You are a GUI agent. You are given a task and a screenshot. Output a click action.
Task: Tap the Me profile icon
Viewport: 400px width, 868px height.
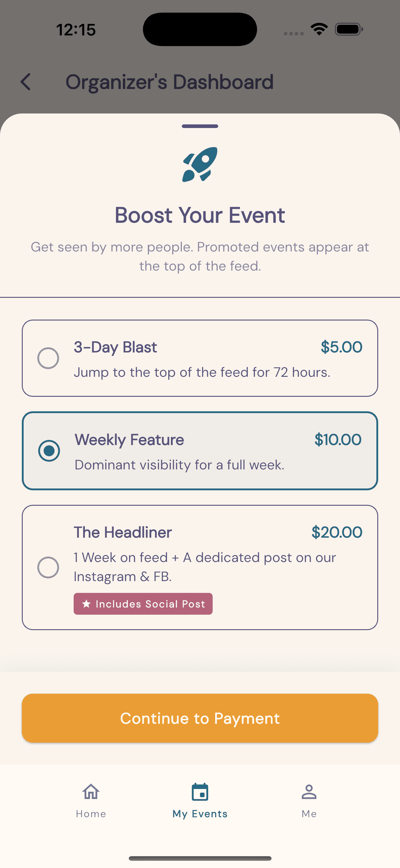(x=309, y=791)
